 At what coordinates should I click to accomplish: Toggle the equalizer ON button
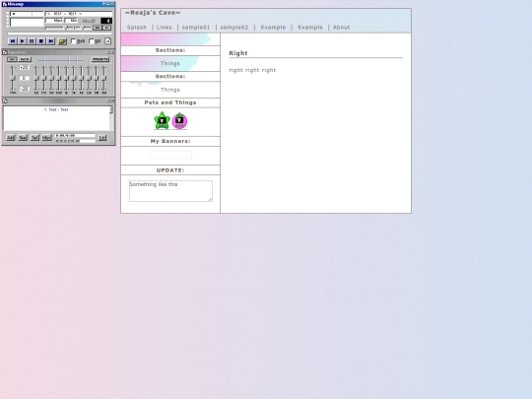[12, 59]
